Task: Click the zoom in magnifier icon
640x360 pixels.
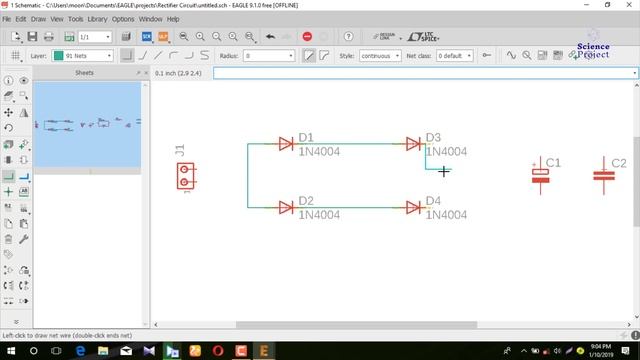Action: pyautogui.click(x=200, y=37)
